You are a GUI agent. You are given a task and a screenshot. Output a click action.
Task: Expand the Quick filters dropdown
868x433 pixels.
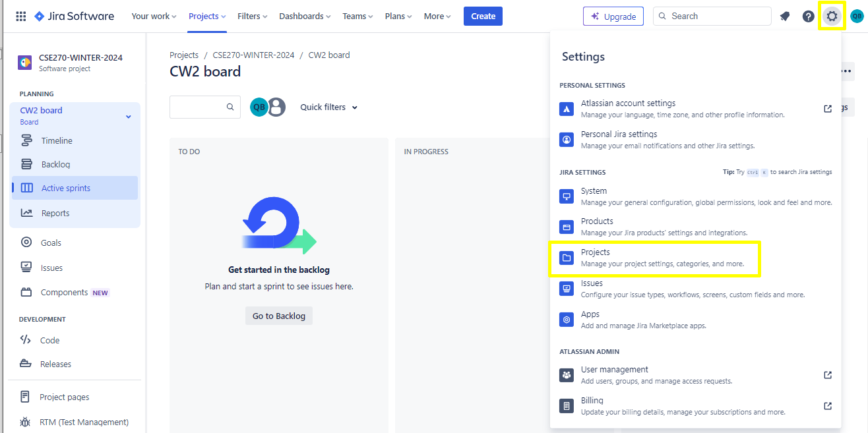[328, 107]
